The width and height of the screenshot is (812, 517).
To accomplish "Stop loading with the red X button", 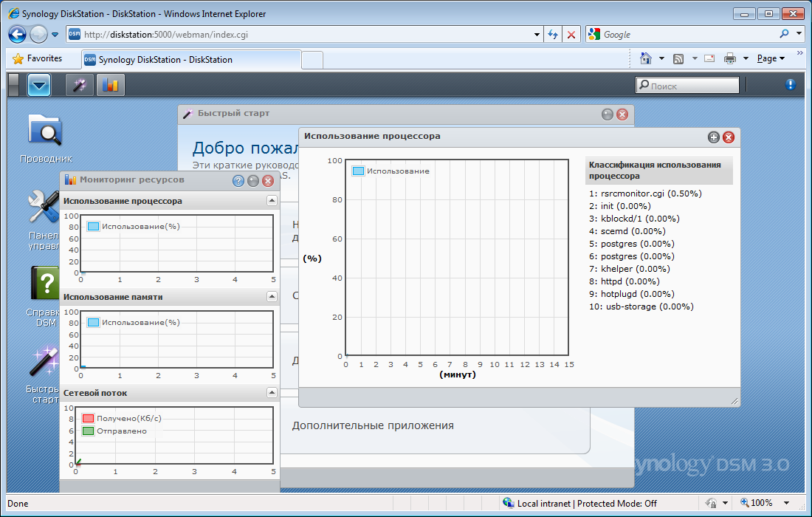I will pyautogui.click(x=571, y=35).
